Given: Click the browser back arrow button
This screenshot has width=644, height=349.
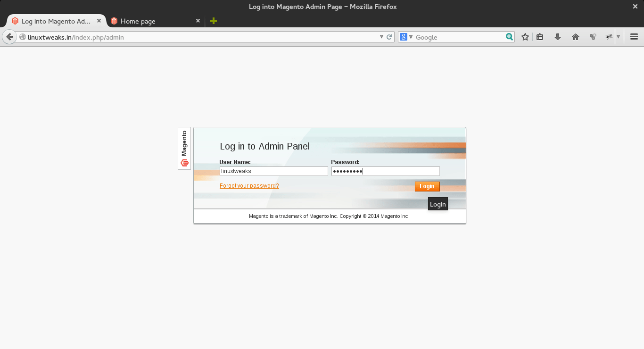Looking at the screenshot, I should 9,37.
